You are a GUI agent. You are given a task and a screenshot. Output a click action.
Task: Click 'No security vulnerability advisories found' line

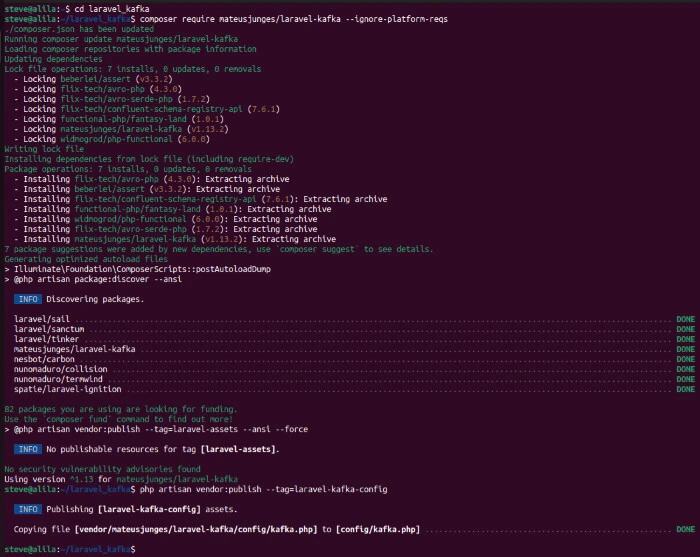click(x=102, y=469)
